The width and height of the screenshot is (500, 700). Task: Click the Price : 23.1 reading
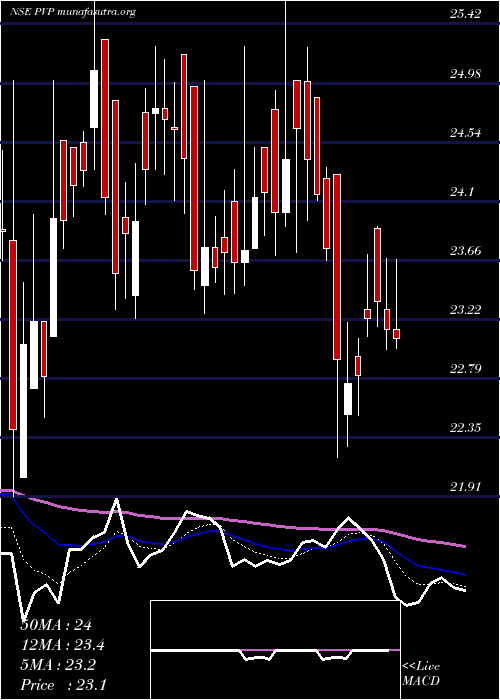pyautogui.click(x=63, y=684)
